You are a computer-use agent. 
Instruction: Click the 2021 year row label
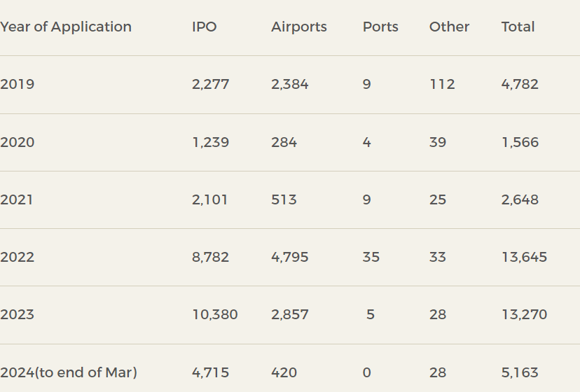point(18,200)
